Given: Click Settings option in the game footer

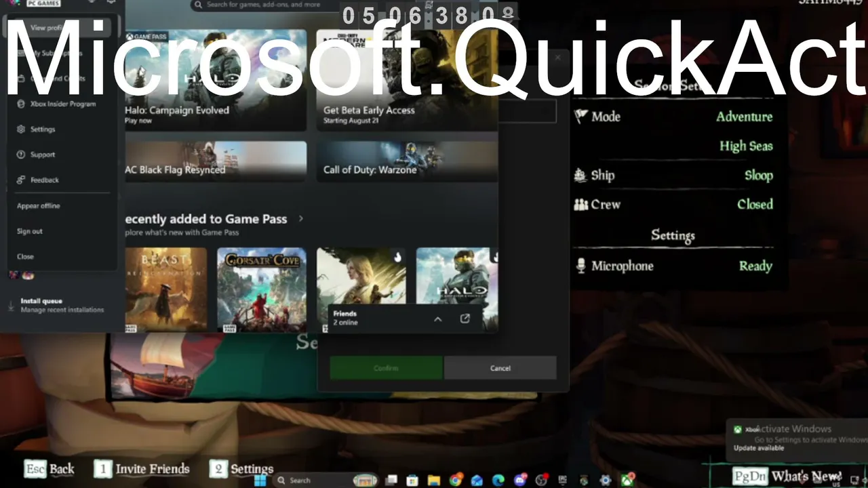Looking at the screenshot, I should 241,469.
